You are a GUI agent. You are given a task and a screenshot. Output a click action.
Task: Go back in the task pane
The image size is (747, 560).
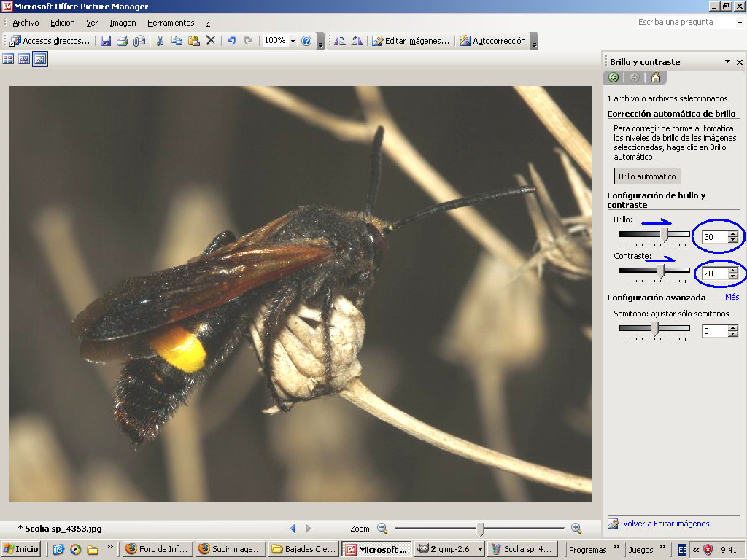pos(614,77)
